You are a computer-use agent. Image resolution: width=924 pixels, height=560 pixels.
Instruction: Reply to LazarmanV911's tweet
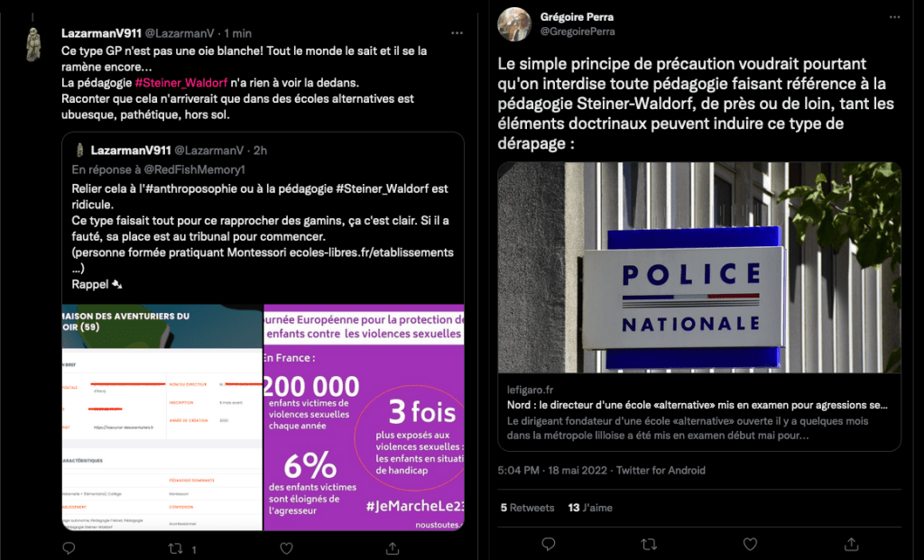[69, 547]
